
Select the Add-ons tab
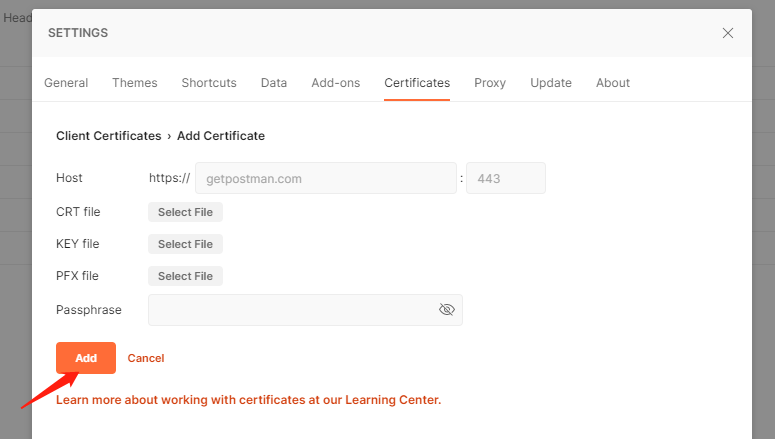tap(336, 83)
